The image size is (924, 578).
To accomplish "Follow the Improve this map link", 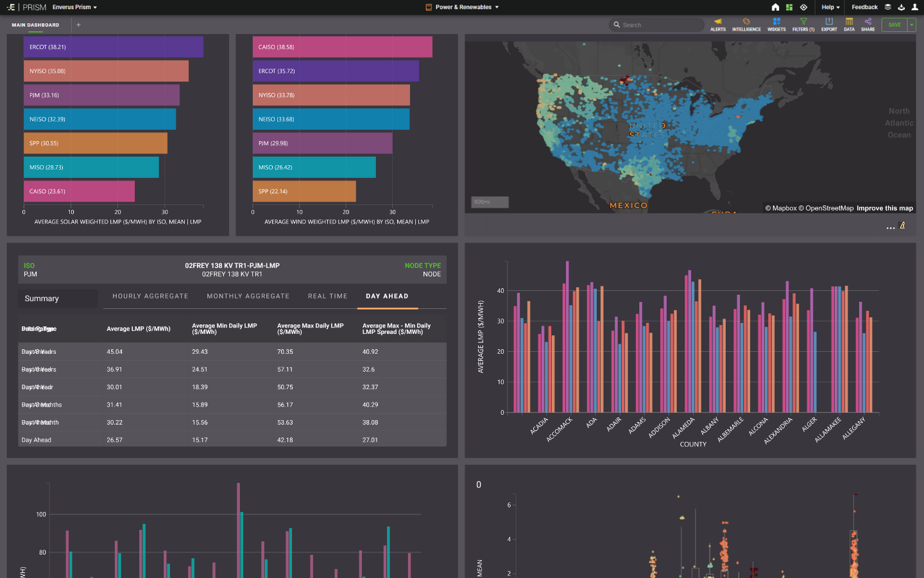I will (x=884, y=208).
